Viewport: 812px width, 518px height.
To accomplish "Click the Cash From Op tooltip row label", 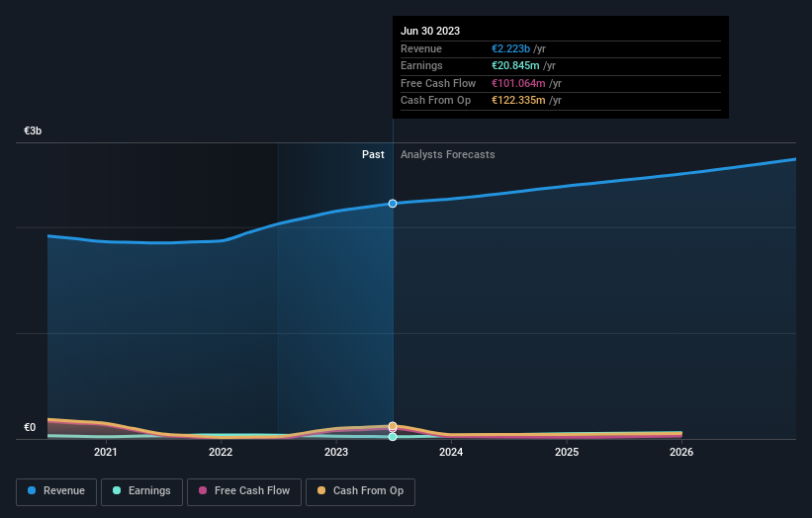I will coord(435,101).
